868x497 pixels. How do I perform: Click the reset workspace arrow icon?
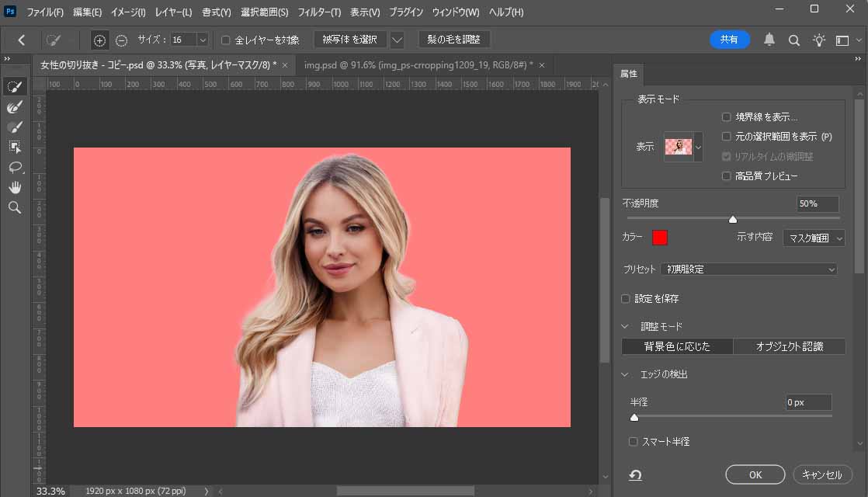tap(635, 474)
